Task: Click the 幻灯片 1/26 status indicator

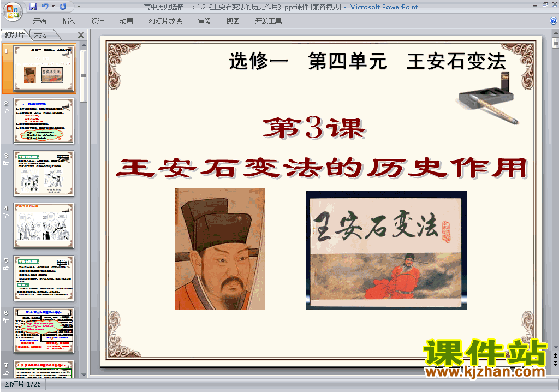Action: click(x=23, y=384)
